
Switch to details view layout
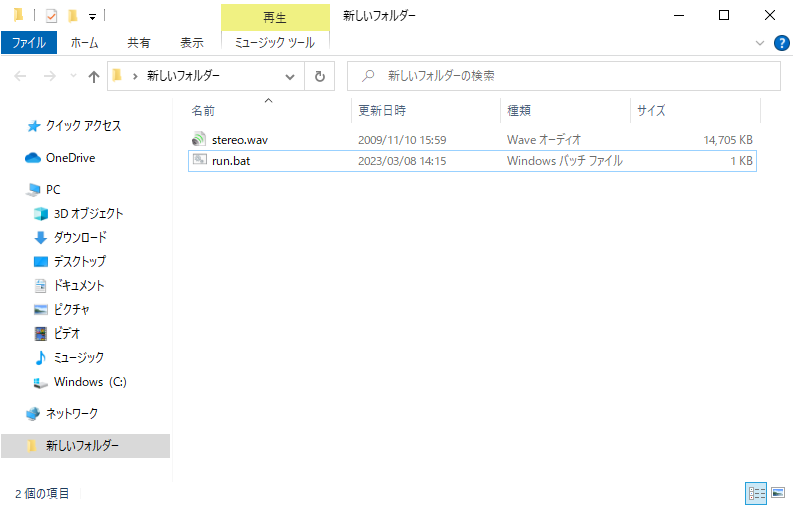[757, 493]
